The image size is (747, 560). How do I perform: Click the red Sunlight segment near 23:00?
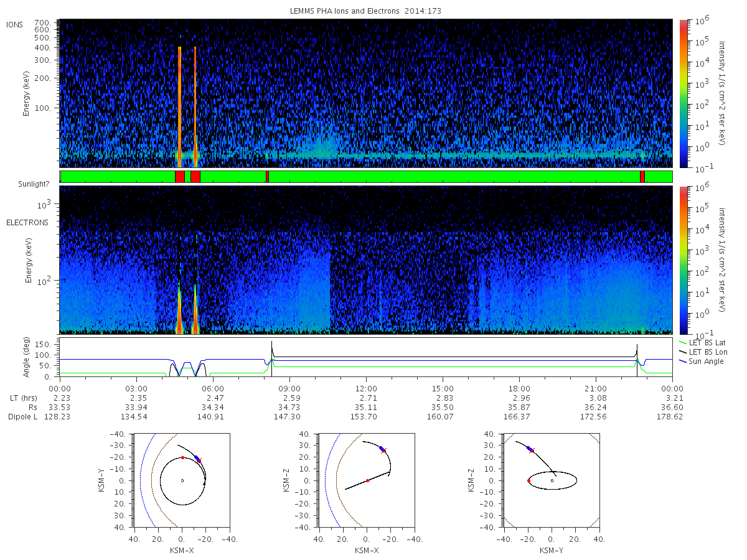coord(642,177)
